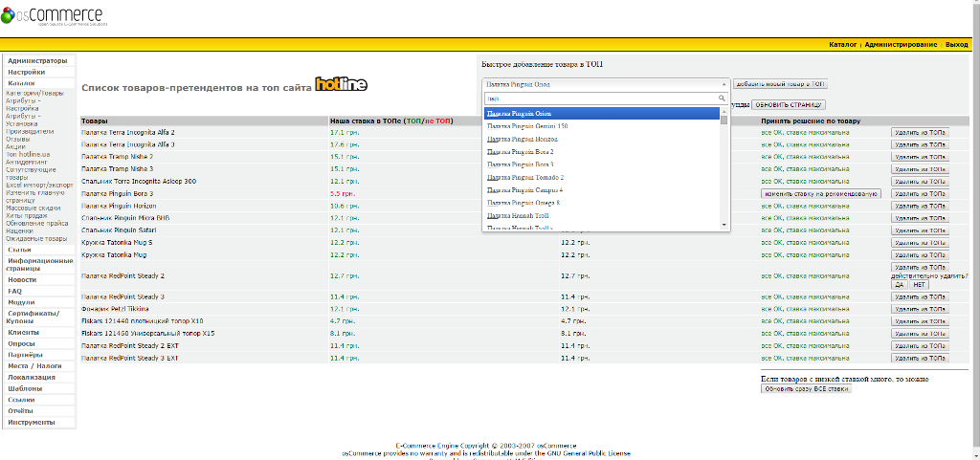The width and height of the screenshot is (980, 460).
Task: Remove Terra Incognita Alfa 2 from TOP
Action: tap(920, 132)
